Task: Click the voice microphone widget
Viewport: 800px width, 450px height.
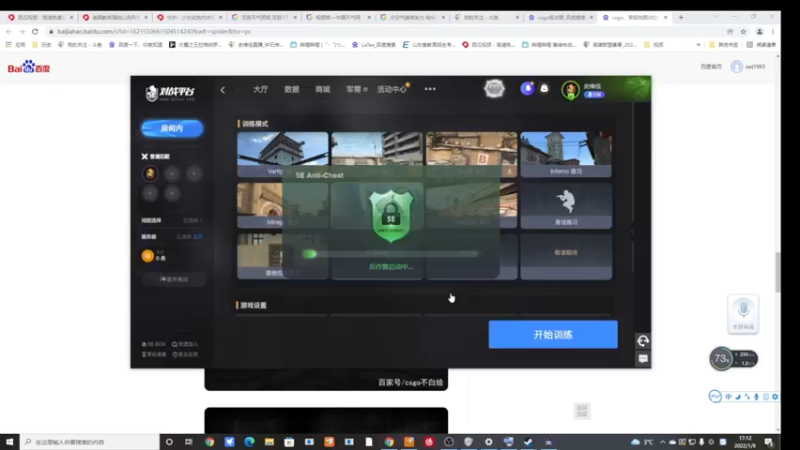Action: pyautogui.click(x=743, y=314)
